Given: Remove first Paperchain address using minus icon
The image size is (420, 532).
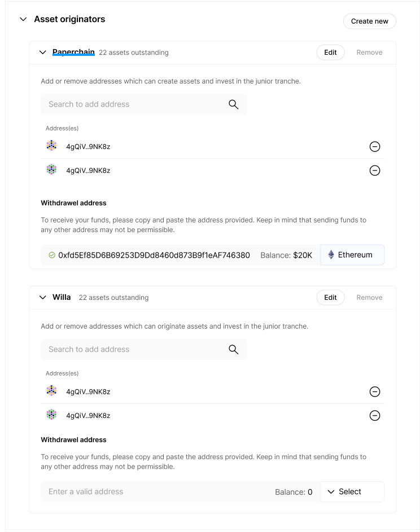Looking at the screenshot, I should tap(374, 146).
